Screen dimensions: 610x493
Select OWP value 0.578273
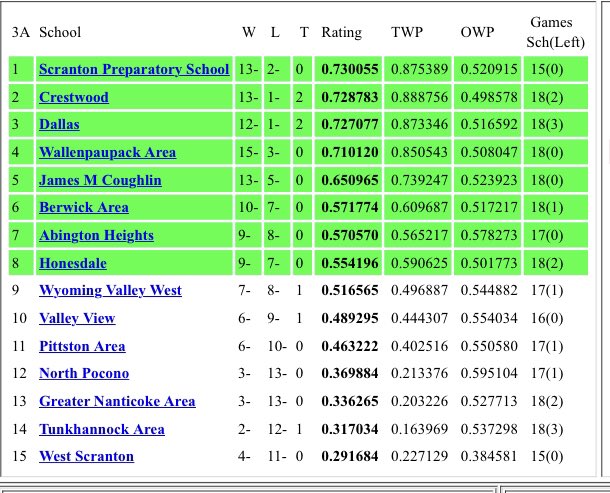489,235
